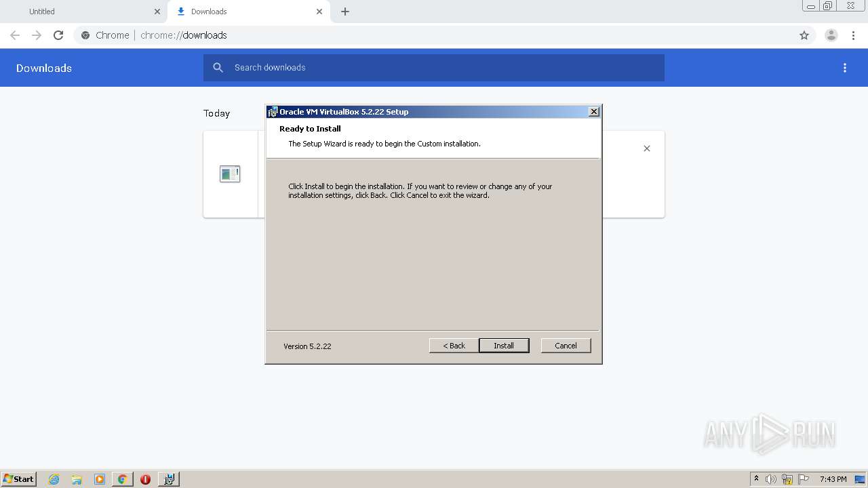Open the Windows Start menu
Screen dimensions: 868x488
click(x=19, y=479)
